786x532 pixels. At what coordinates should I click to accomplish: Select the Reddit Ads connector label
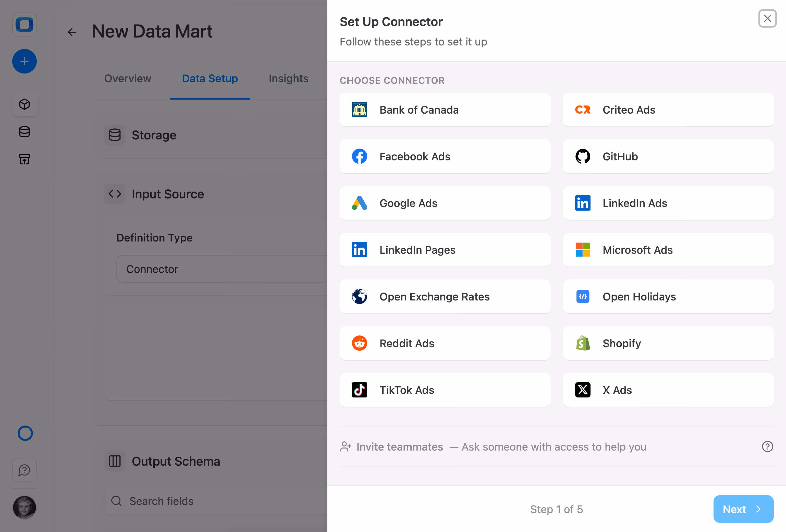click(407, 343)
